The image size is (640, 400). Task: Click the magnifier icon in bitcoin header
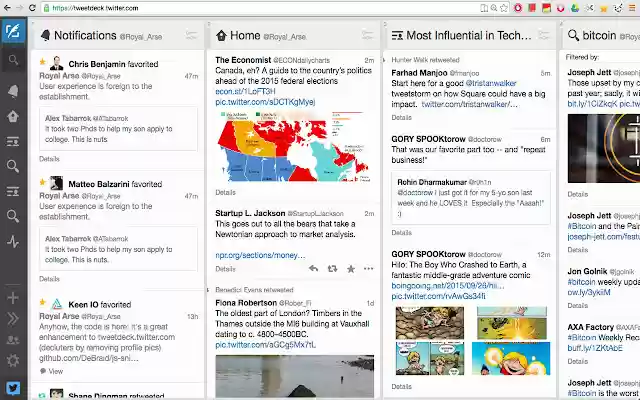(x=573, y=36)
